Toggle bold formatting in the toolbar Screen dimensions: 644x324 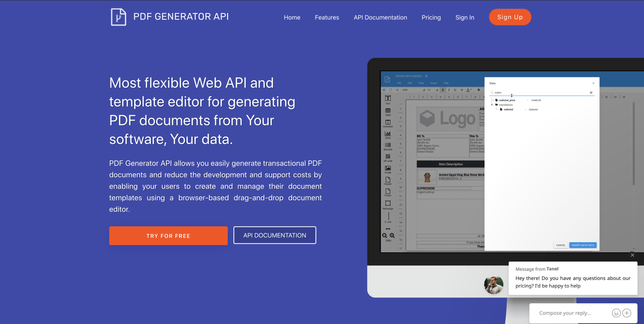point(443,90)
